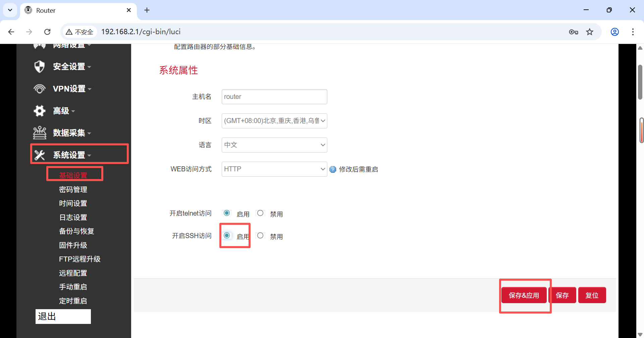This screenshot has height=338, width=644.
Task: Enable telnet access via 启用 radio button
Action: click(x=227, y=213)
